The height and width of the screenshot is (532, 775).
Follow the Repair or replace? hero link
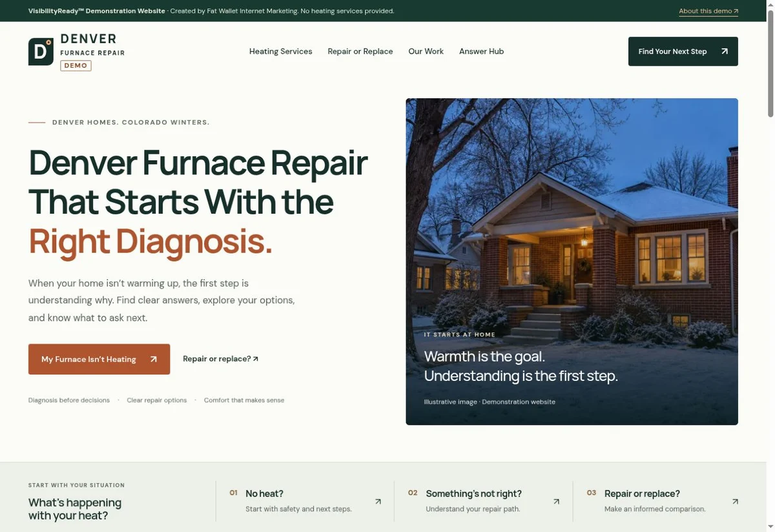pyautogui.click(x=220, y=359)
